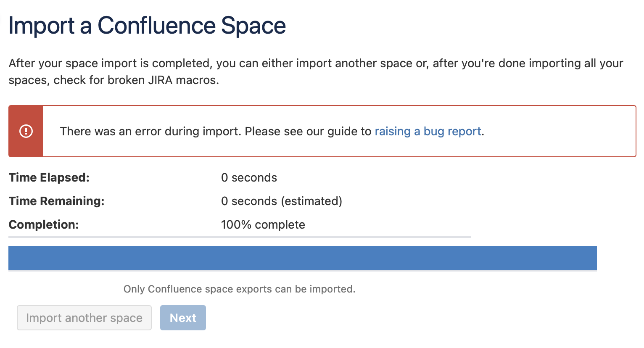Select the 100% complete text
The width and height of the screenshot is (644, 348).
[x=263, y=224]
